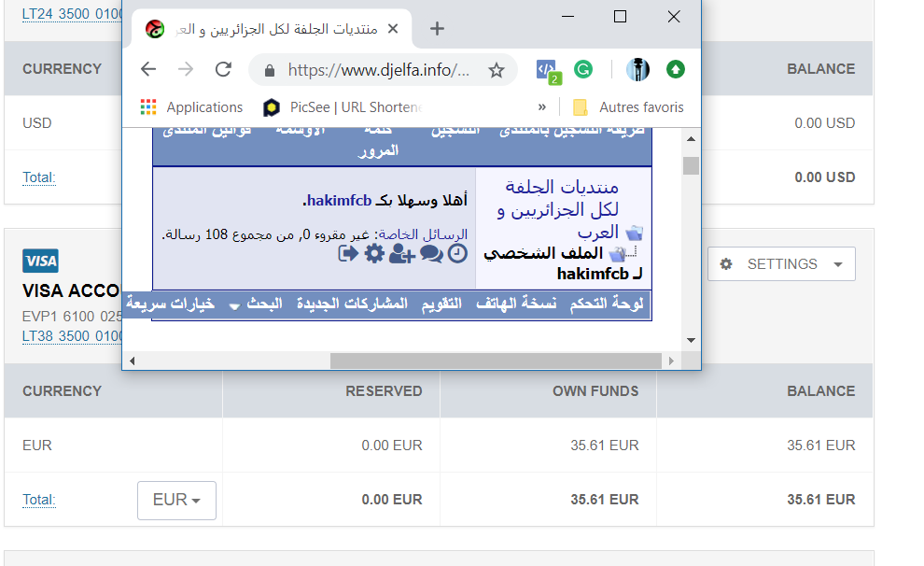Close the djelfa forum browser tab
This screenshot has height=566, width=924.
click(x=393, y=28)
